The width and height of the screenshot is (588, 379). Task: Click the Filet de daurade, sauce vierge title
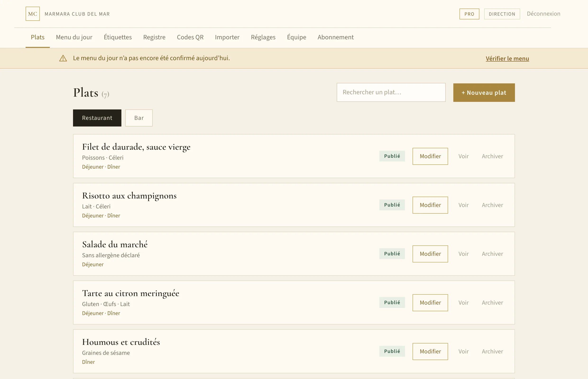[x=136, y=147]
